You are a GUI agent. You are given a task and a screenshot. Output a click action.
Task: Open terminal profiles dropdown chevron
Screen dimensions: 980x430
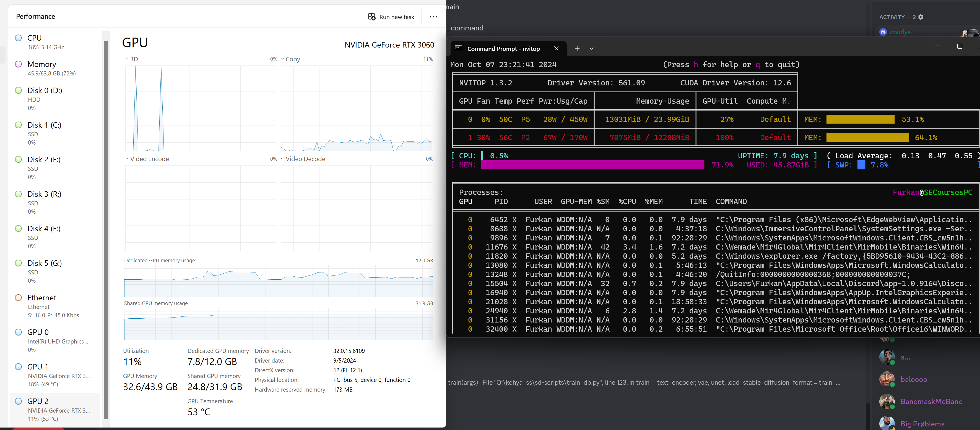point(591,48)
